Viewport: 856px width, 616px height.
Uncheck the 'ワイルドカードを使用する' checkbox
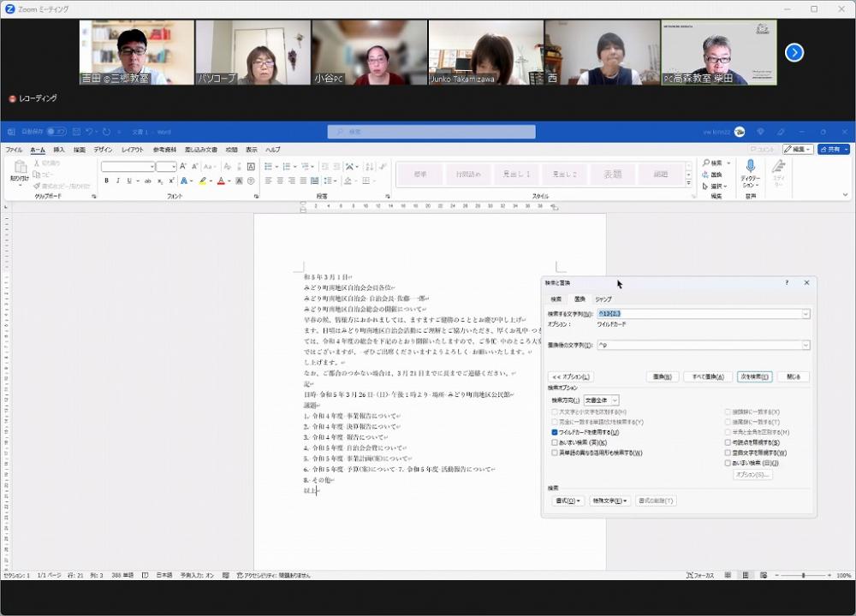tap(555, 432)
